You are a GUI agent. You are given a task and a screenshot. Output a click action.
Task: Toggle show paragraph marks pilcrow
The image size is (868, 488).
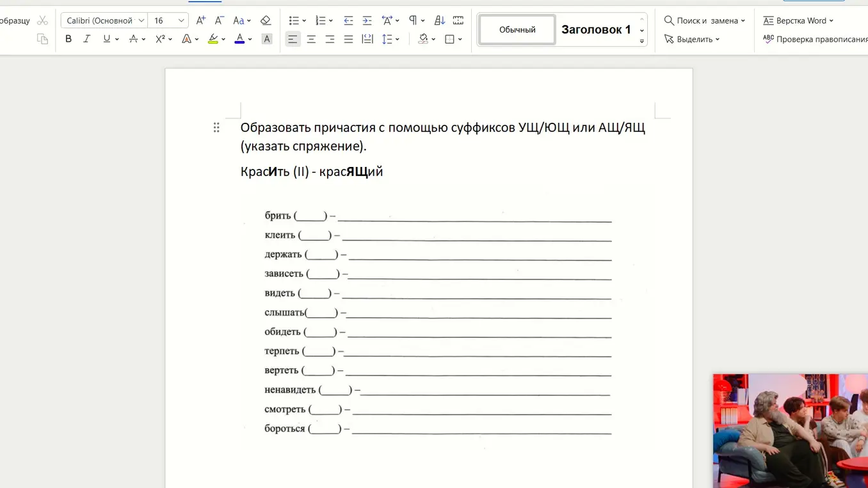click(413, 20)
